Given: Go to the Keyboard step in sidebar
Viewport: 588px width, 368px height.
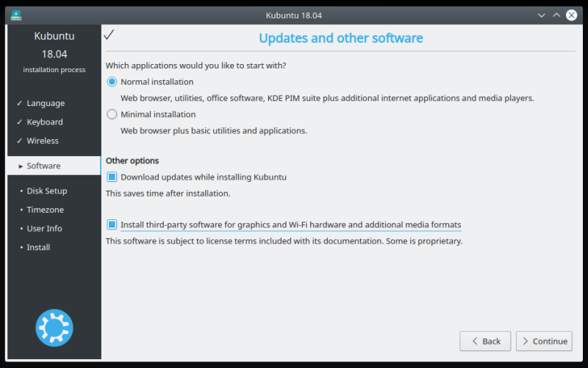Looking at the screenshot, I should point(45,122).
